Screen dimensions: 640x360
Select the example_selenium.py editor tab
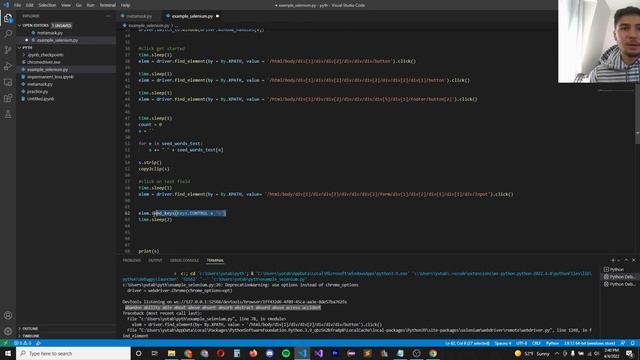(x=192, y=16)
